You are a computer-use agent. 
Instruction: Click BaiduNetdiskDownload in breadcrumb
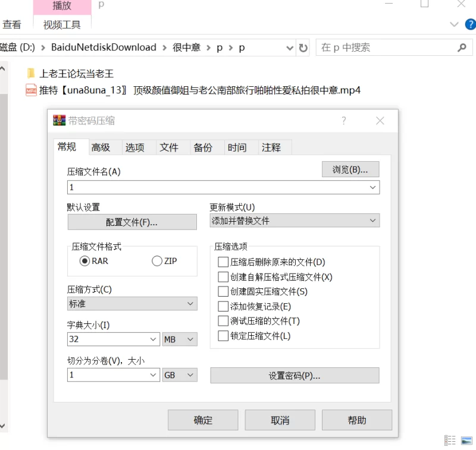point(104,48)
